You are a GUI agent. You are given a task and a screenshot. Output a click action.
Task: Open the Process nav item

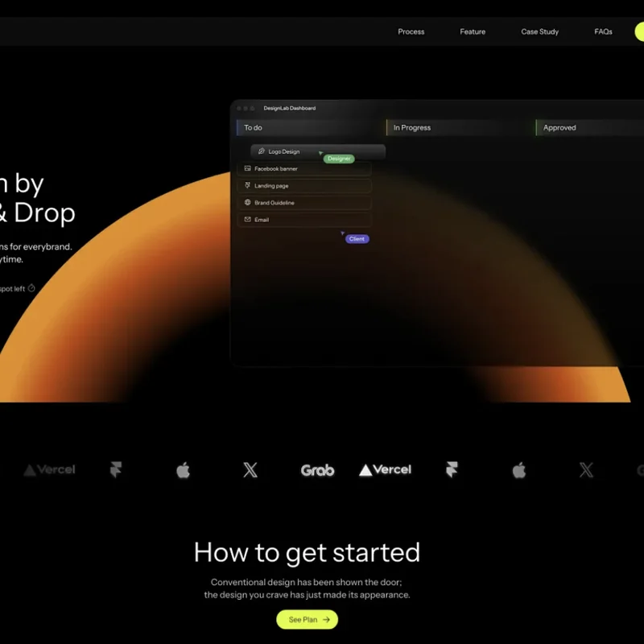(411, 32)
